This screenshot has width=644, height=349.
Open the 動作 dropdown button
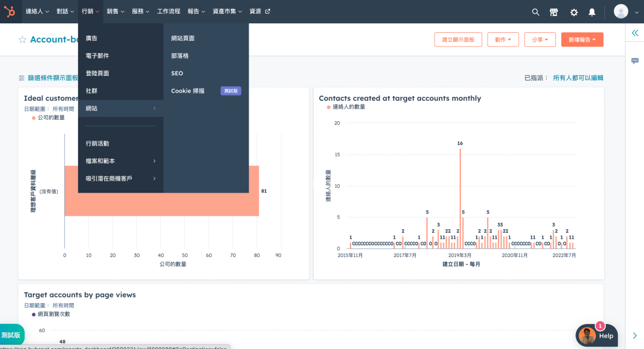(503, 39)
